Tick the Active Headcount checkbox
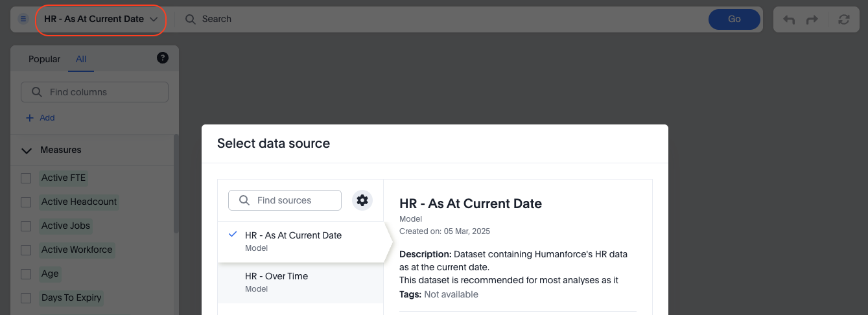Screen dimensions: 868x315 click(26, 202)
